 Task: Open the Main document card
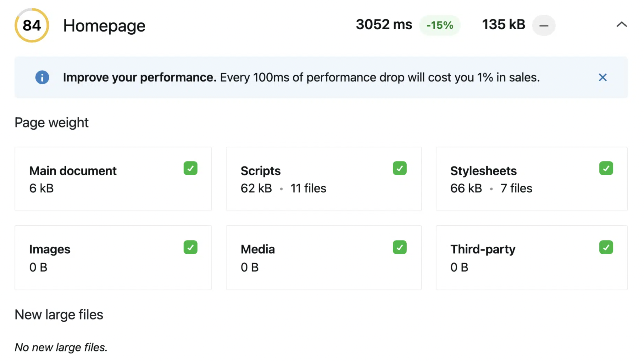point(113,179)
